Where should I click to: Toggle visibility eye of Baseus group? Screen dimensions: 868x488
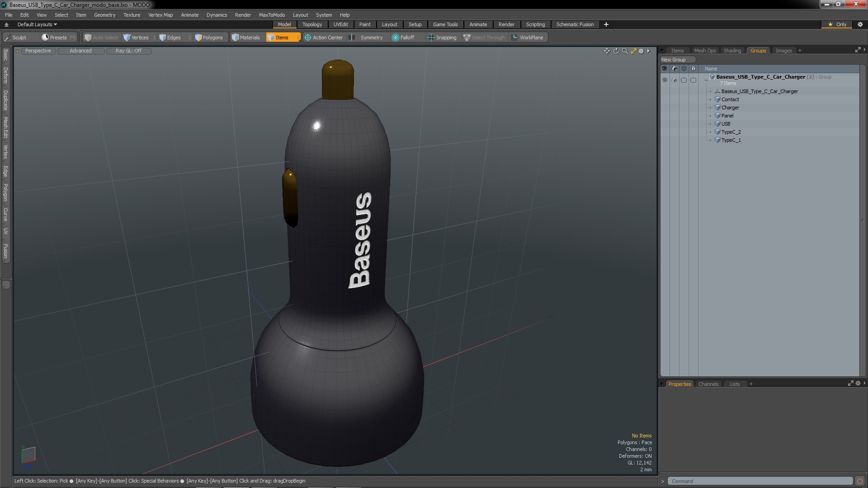pyautogui.click(x=664, y=80)
